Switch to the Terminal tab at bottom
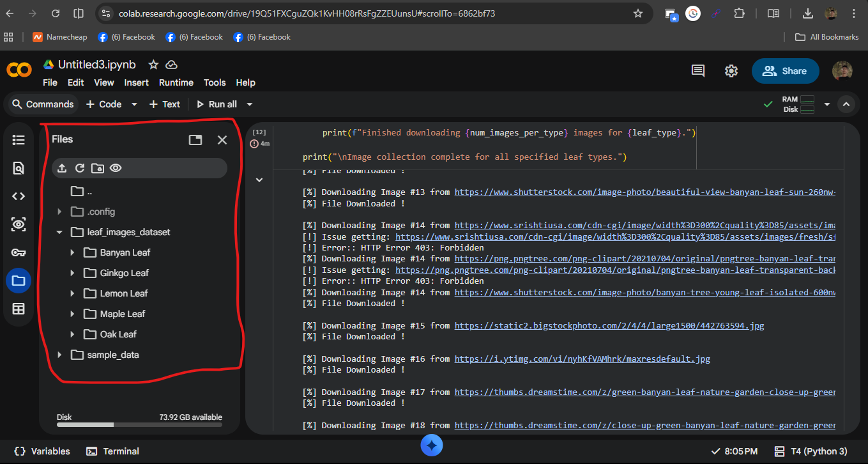 112,451
